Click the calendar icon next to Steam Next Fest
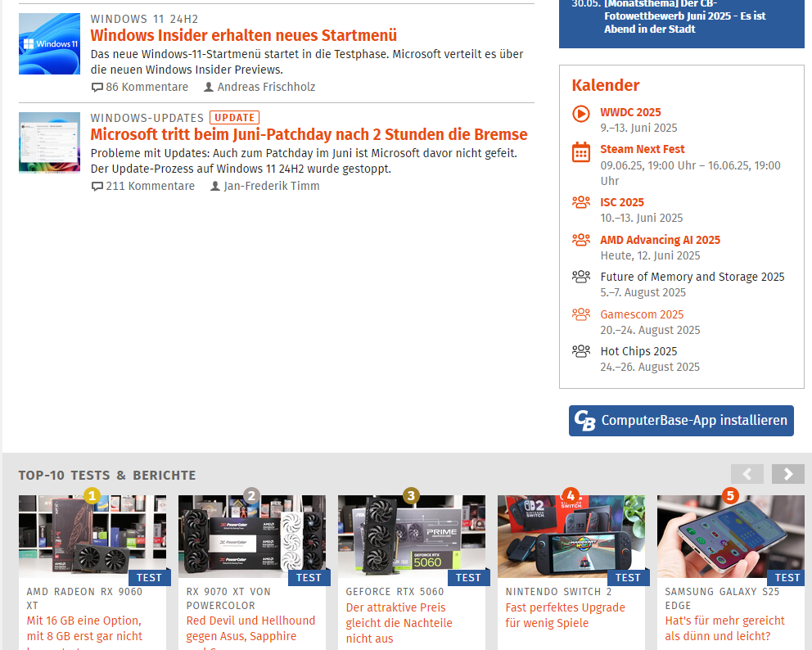The width and height of the screenshot is (812, 650). pos(581,152)
